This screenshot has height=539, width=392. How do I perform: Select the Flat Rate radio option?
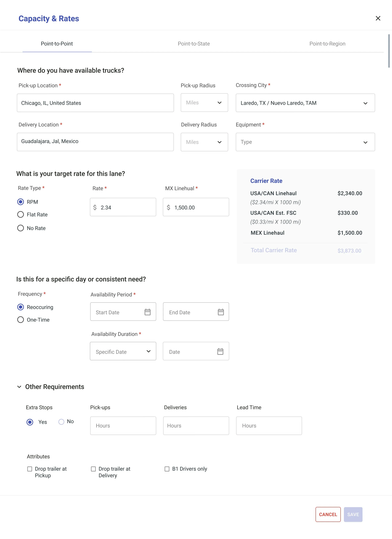pos(21,215)
